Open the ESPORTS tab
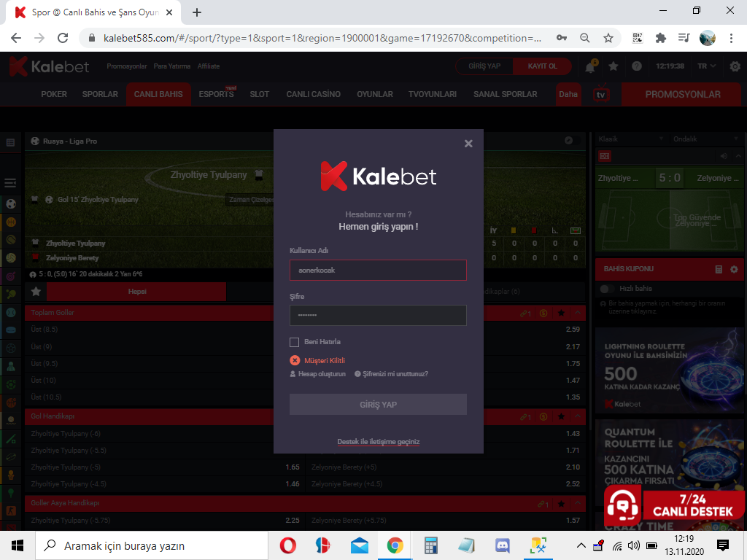This screenshot has width=747, height=560. tap(216, 94)
